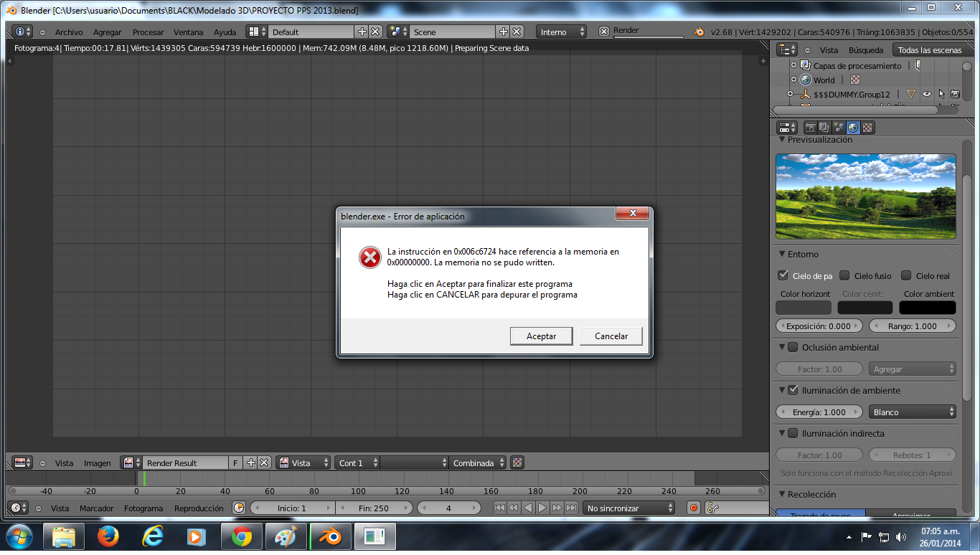The height and width of the screenshot is (555, 980).
Task: Open the Ayuda menu
Action: 225,32
